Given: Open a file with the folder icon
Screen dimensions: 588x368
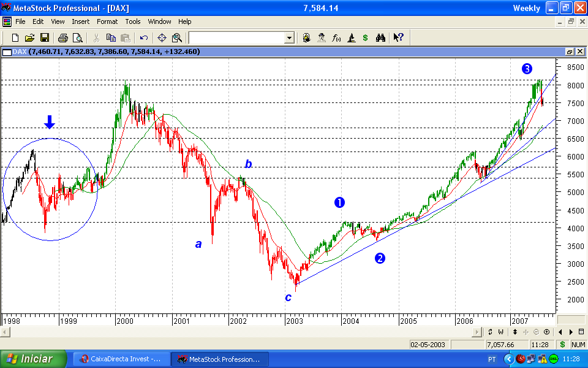Looking at the screenshot, I should coord(29,37).
